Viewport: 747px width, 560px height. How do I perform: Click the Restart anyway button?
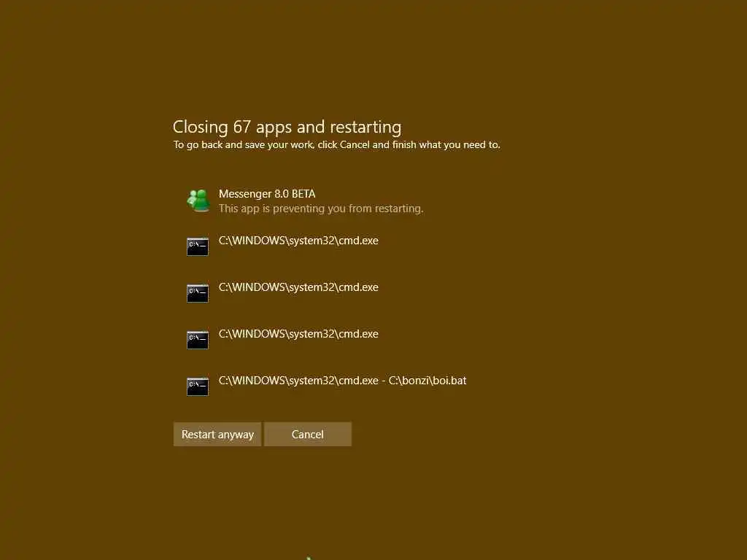click(217, 435)
